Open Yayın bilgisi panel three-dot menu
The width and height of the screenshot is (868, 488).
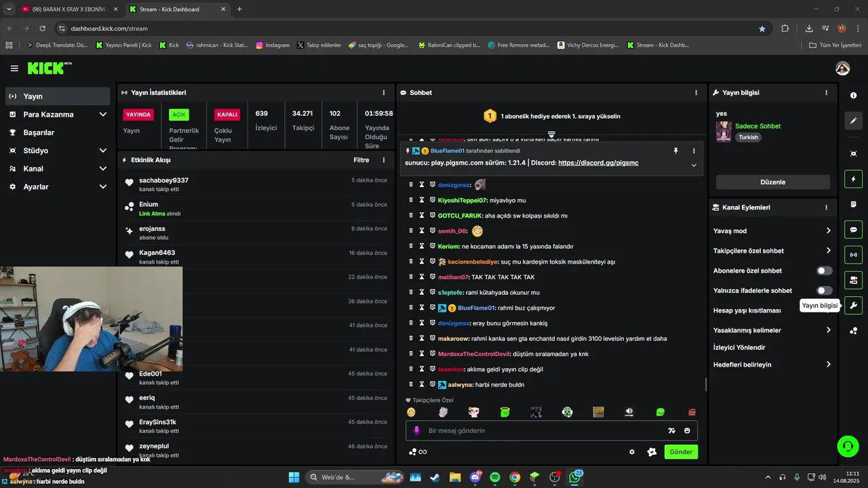click(x=826, y=93)
